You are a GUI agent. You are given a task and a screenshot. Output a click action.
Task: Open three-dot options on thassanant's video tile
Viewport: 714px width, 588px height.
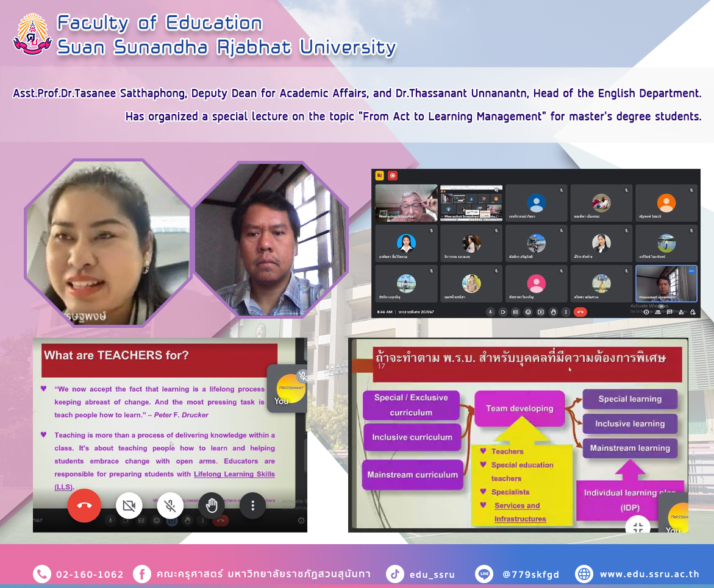[x=691, y=271]
